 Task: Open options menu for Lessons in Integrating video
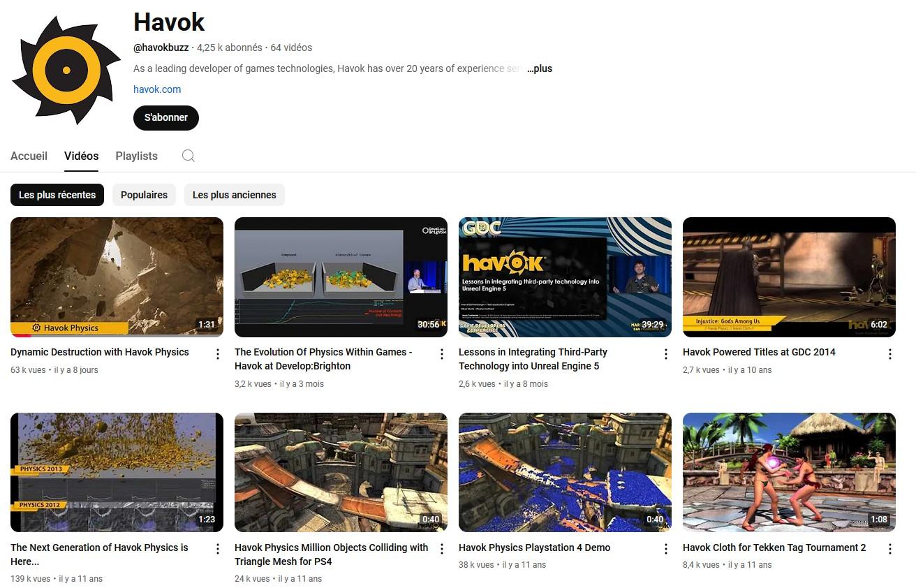[666, 354]
